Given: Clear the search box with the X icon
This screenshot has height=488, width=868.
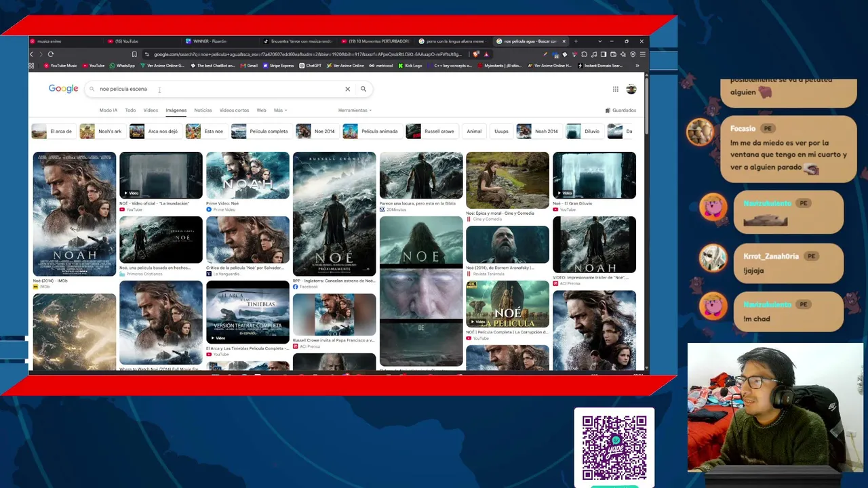Looking at the screenshot, I should pyautogui.click(x=347, y=89).
